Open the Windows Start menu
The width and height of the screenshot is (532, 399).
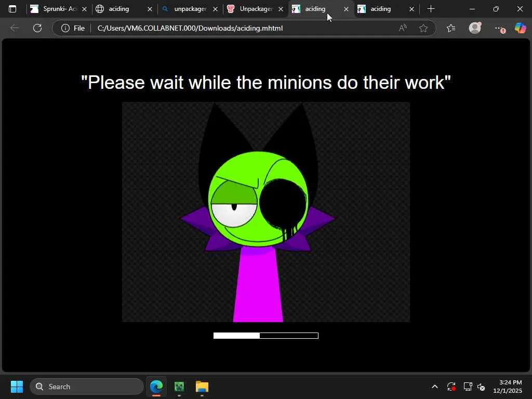click(x=17, y=387)
